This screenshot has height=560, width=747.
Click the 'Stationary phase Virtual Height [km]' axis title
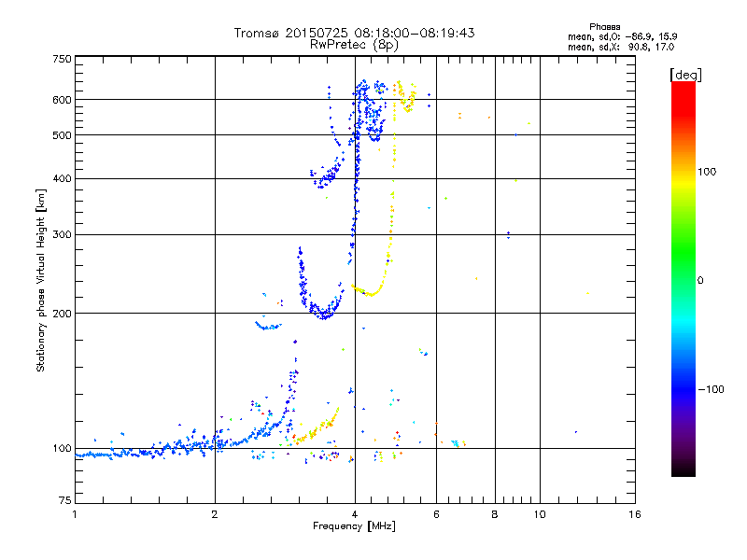tap(40, 281)
